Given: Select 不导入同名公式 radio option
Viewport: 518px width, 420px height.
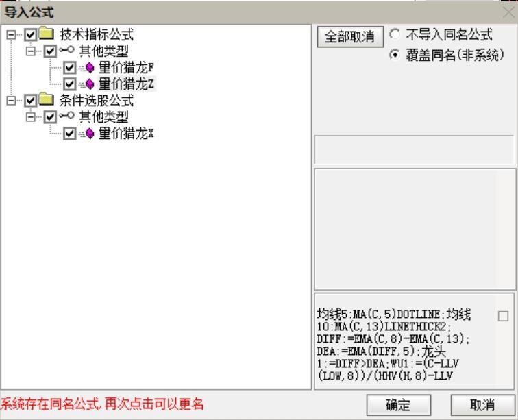Looking at the screenshot, I should tap(395, 34).
